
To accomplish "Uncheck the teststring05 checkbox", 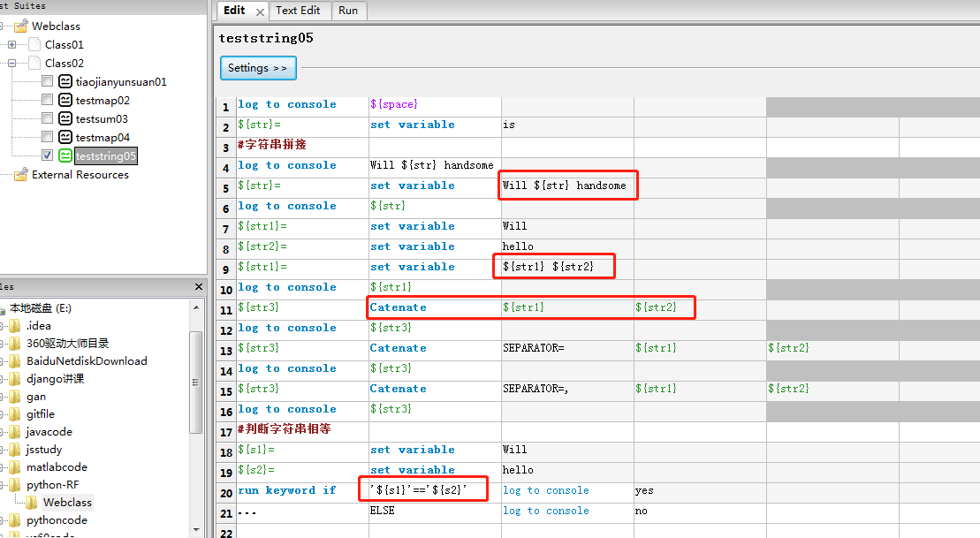I will pos(48,155).
